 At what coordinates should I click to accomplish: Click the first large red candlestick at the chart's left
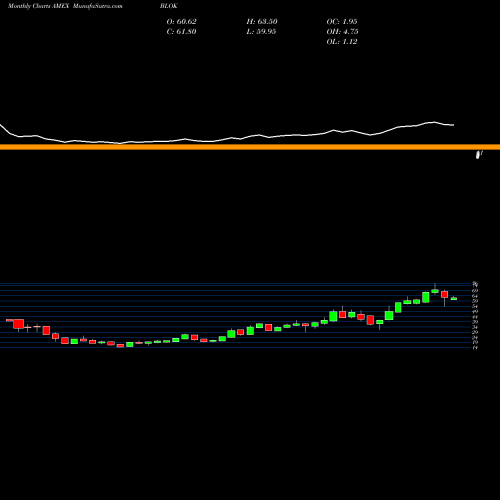(19, 324)
